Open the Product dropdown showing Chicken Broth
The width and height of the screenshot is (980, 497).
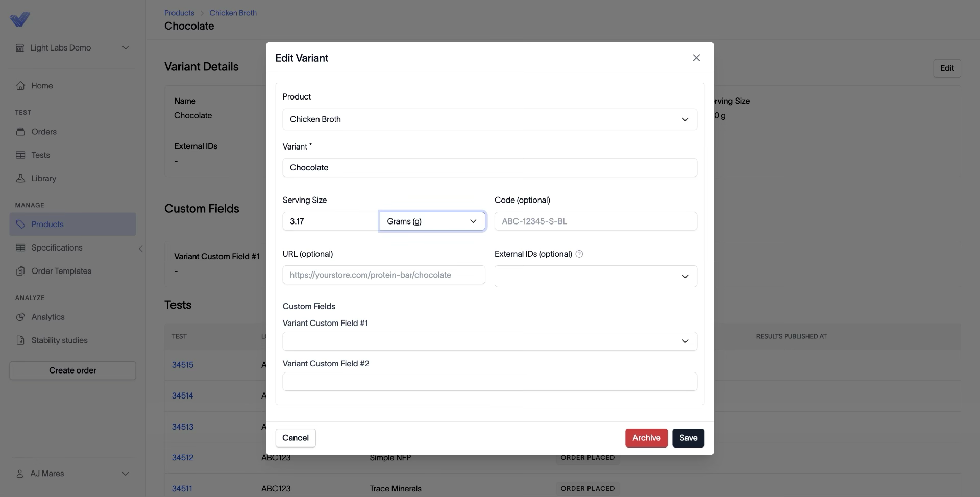point(489,119)
